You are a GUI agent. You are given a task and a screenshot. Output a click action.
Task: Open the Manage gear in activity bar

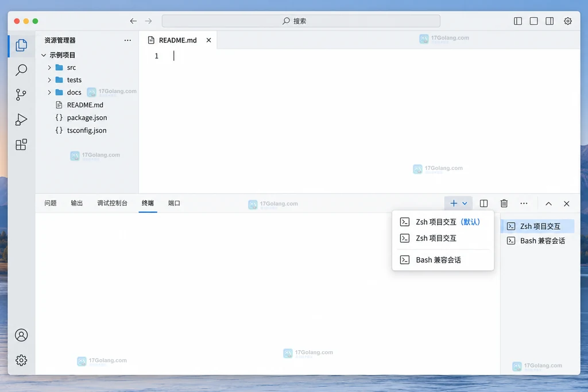tap(21, 360)
